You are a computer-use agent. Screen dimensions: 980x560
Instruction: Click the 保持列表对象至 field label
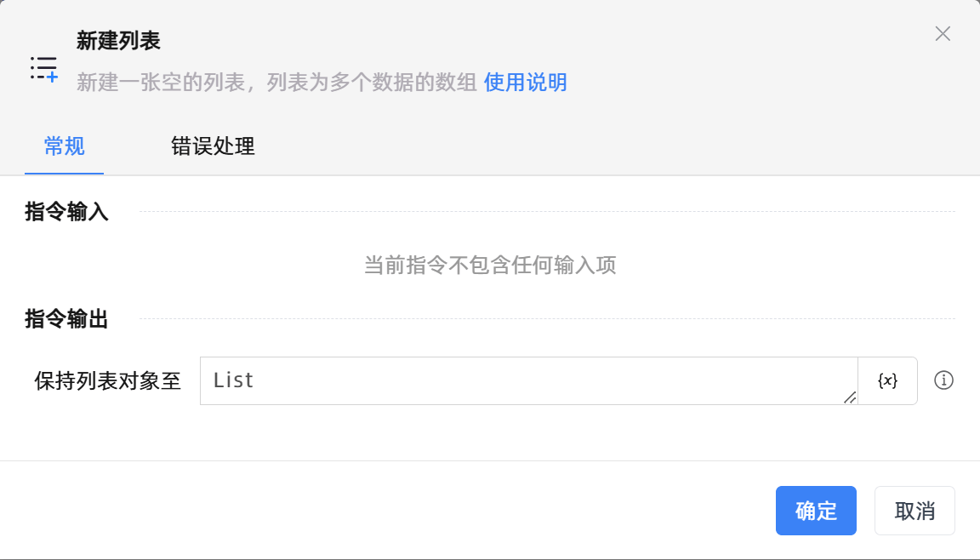[x=108, y=380]
